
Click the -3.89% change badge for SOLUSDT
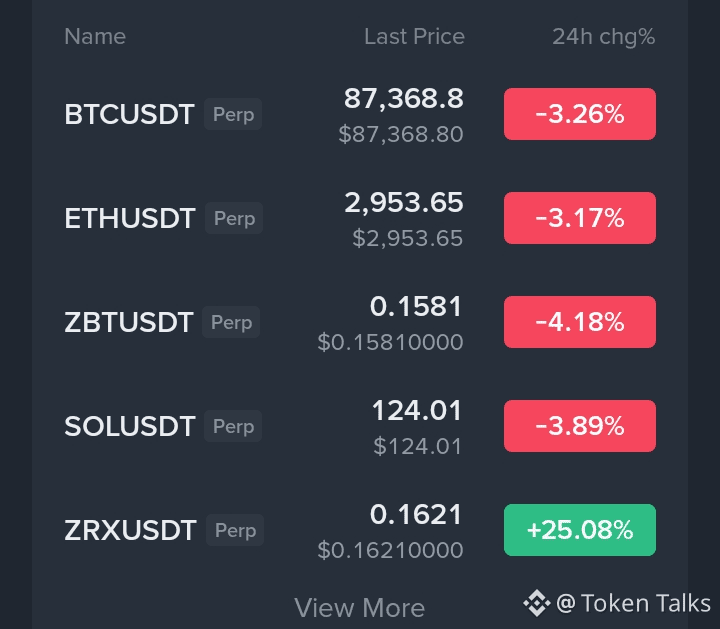coord(580,427)
